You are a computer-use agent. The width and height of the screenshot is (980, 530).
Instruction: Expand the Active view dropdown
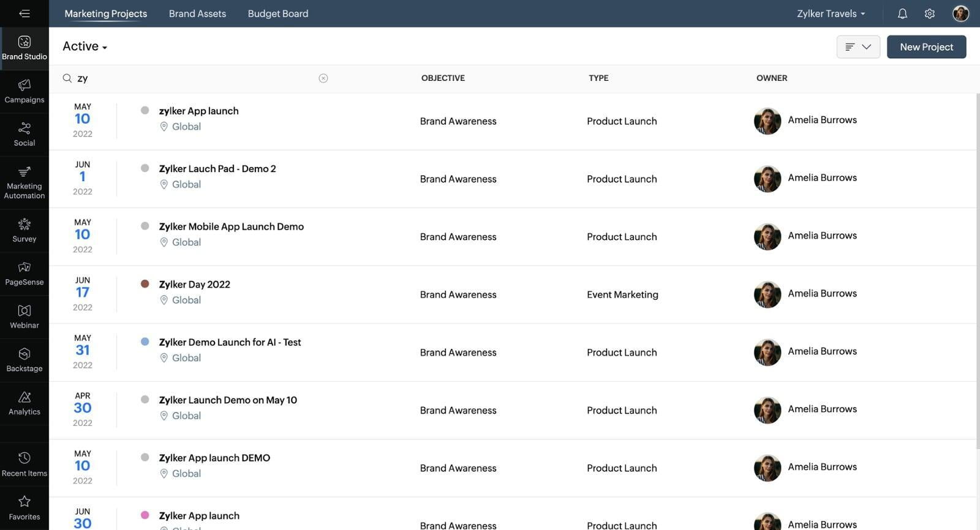[x=85, y=47]
